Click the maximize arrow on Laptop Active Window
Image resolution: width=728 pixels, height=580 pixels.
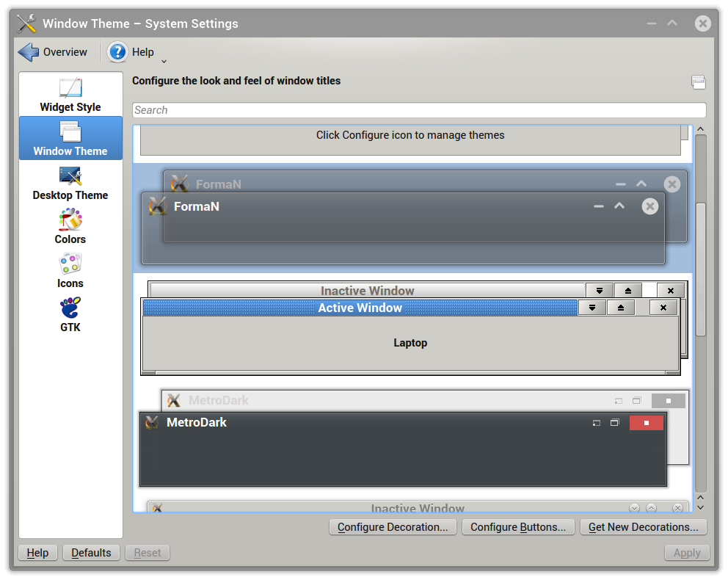(621, 308)
